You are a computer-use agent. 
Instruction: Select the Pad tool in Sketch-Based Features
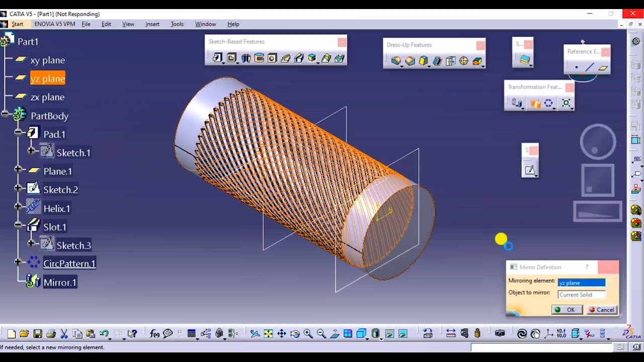[x=217, y=58]
